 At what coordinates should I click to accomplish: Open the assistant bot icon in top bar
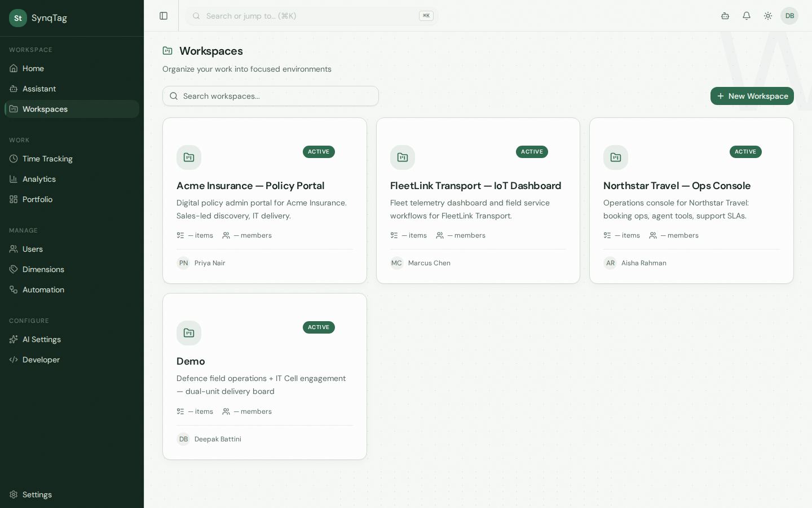click(x=725, y=16)
